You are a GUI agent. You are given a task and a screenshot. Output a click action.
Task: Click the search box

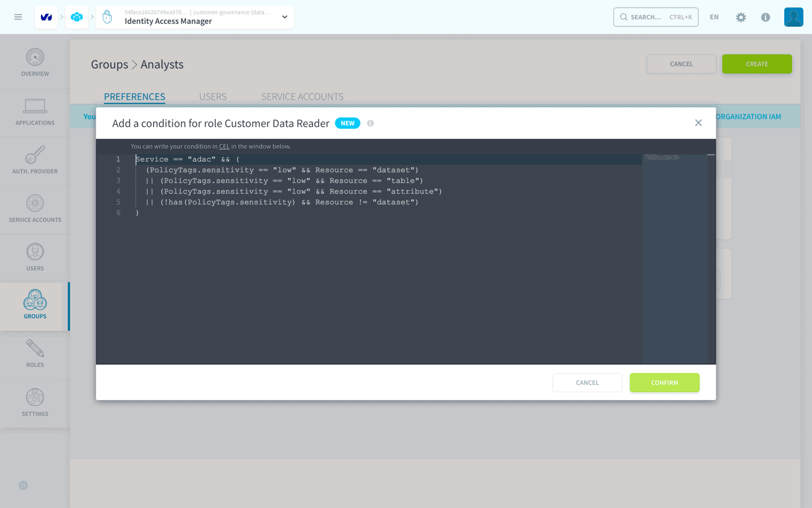[x=655, y=17]
